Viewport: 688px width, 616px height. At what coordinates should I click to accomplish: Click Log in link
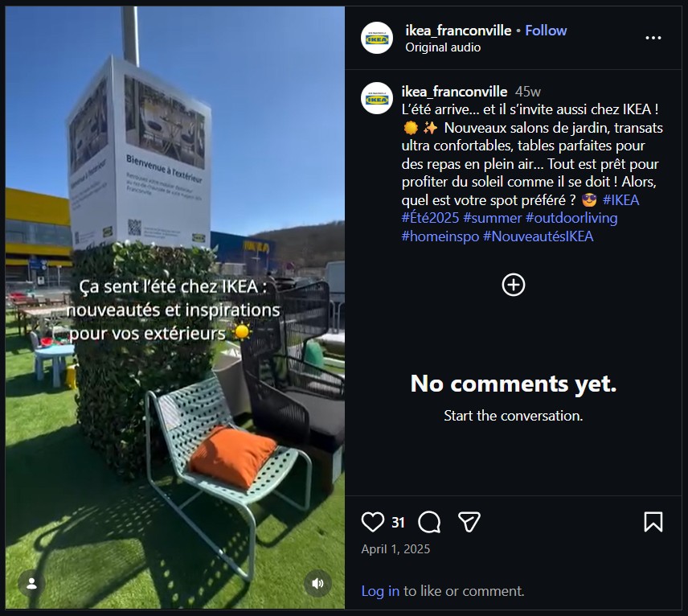tap(380, 591)
